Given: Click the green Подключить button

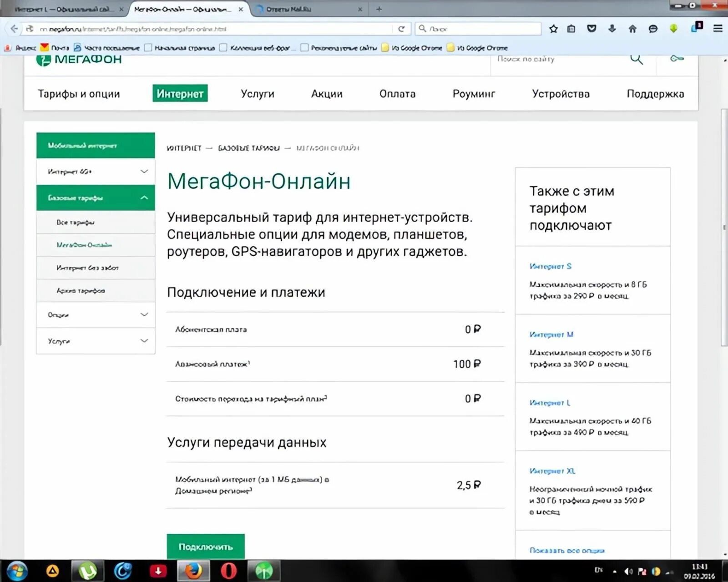Looking at the screenshot, I should coord(206,547).
